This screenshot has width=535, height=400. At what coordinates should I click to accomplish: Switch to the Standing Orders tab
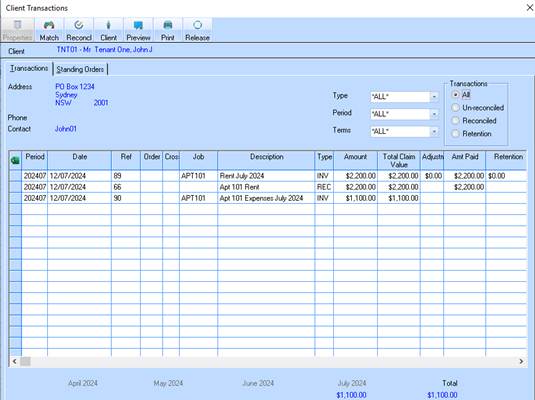click(x=80, y=69)
